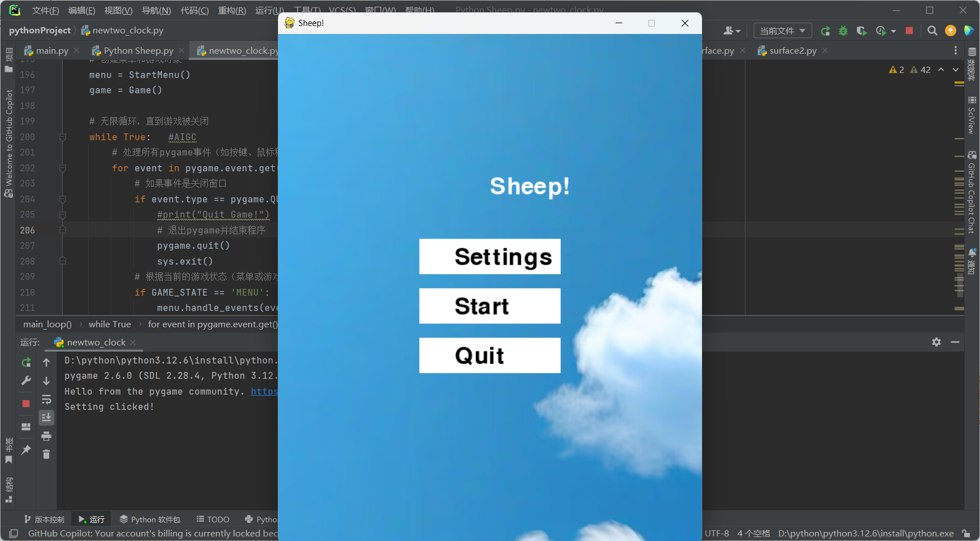Open the 运行 tool window button
Screen dimensions: 980x541
point(92,520)
